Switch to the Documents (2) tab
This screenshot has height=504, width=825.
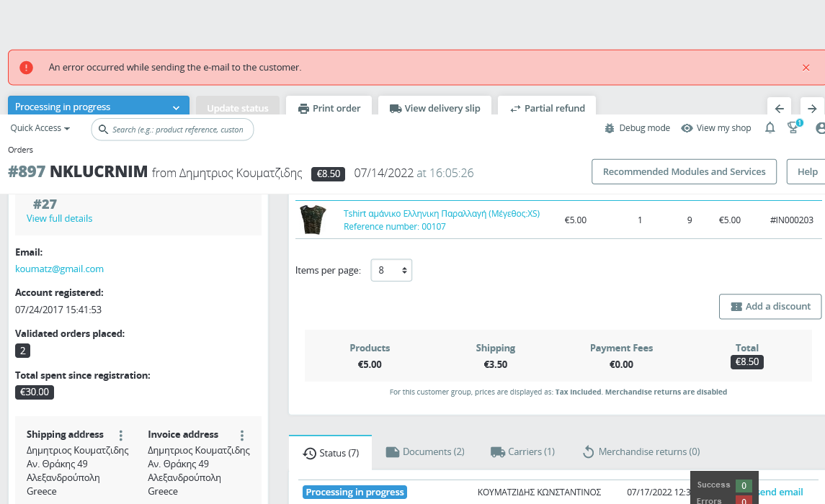point(425,452)
